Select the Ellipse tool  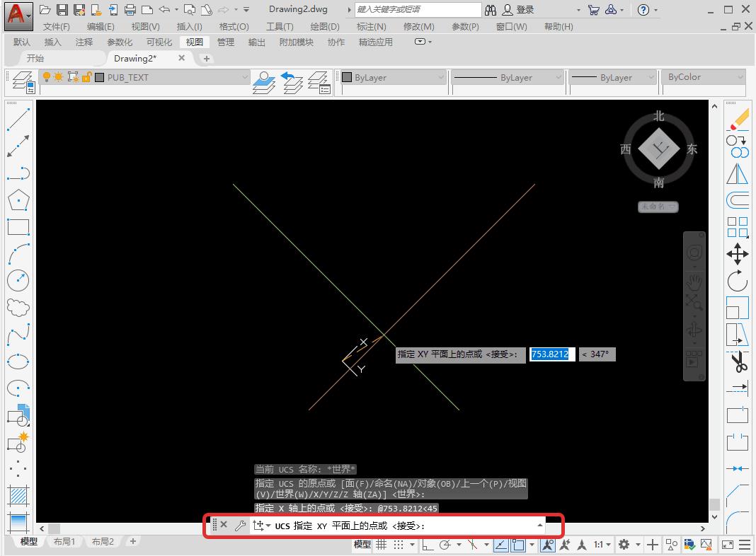(x=18, y=361)
